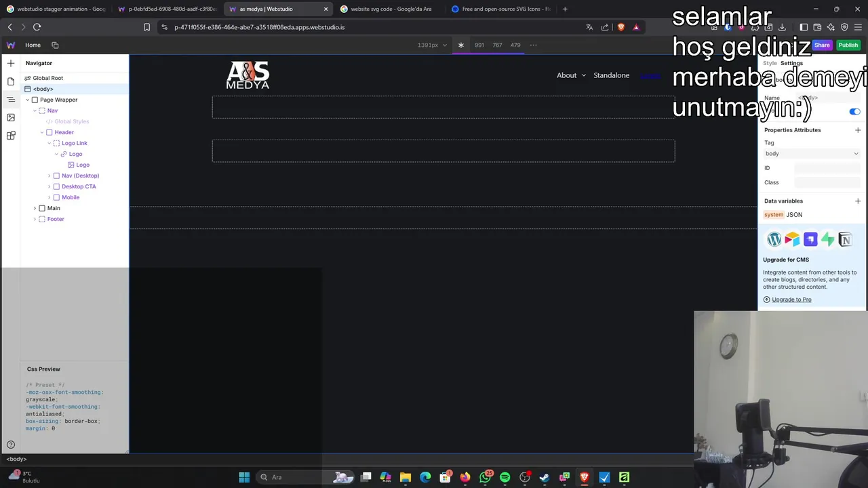Click duplicate page icon beside Home
This screenshot has width=868, height=488.
click(55, 45)
